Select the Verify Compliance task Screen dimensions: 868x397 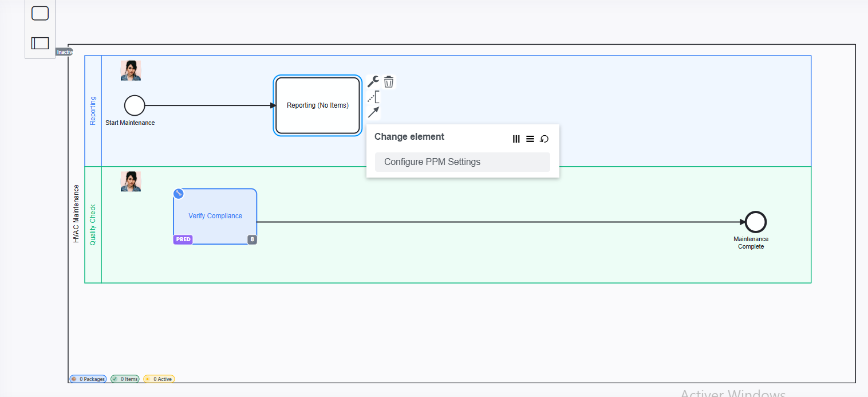pyautogui.click(x=215, y=216)
